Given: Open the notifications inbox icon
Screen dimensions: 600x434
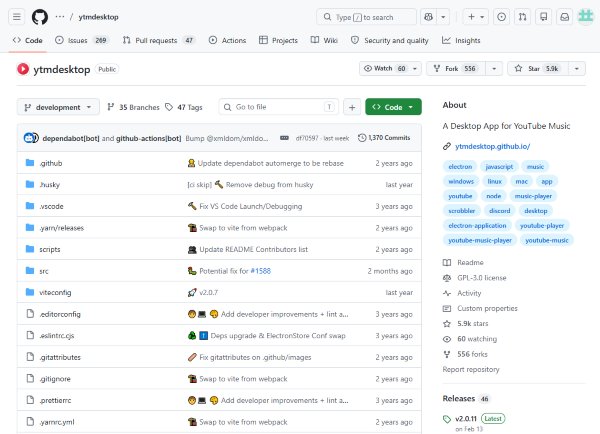Looking at the screenshot, I should click(565, 17).
